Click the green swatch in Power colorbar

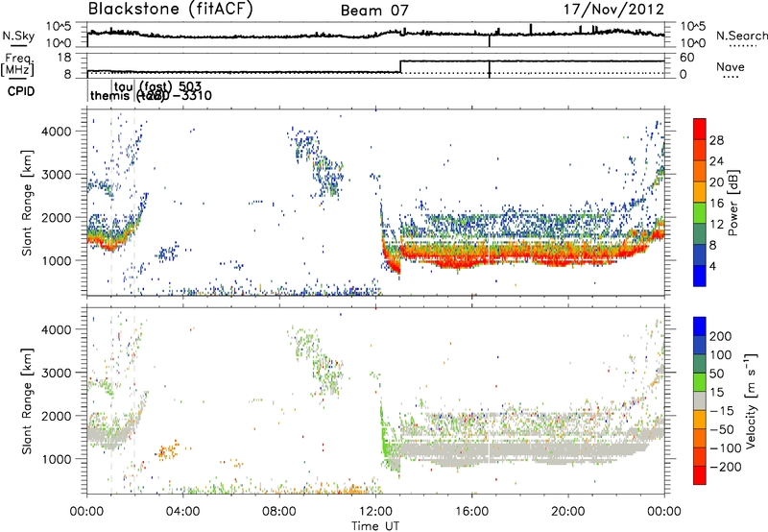click(x=700, y=213)
